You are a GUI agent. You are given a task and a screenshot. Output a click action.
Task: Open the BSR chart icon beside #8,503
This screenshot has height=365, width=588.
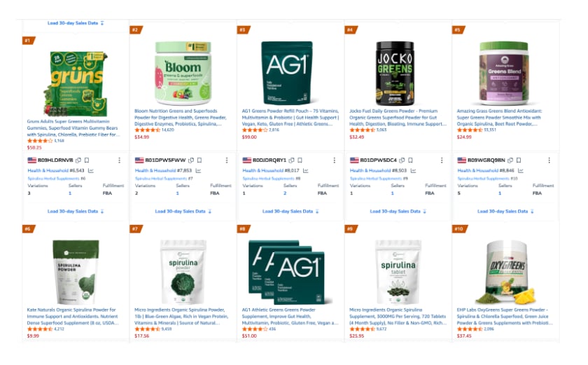click(x=413, y=171)
